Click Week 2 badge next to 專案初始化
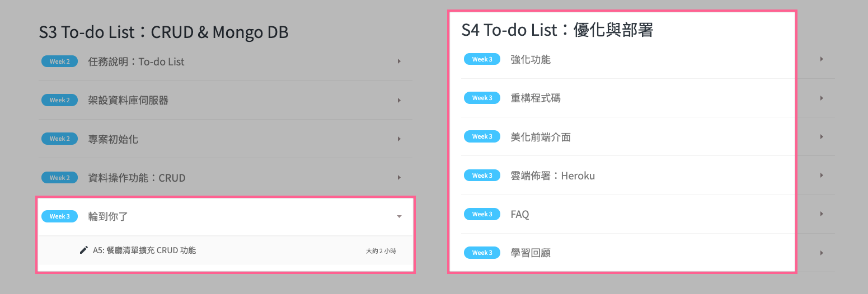The width and height of the screenshot is (868, 294). point(59,139)
